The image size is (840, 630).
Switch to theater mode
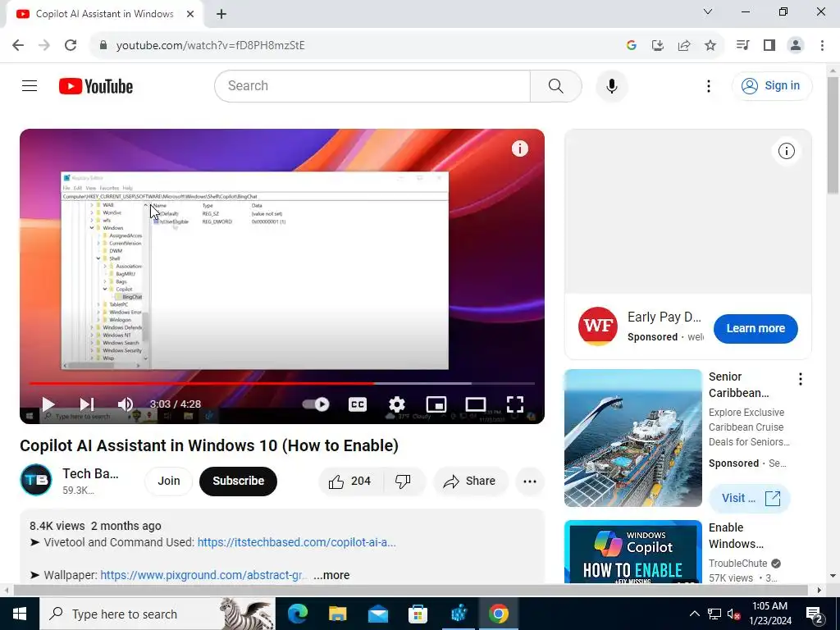[x=475, y=404]
